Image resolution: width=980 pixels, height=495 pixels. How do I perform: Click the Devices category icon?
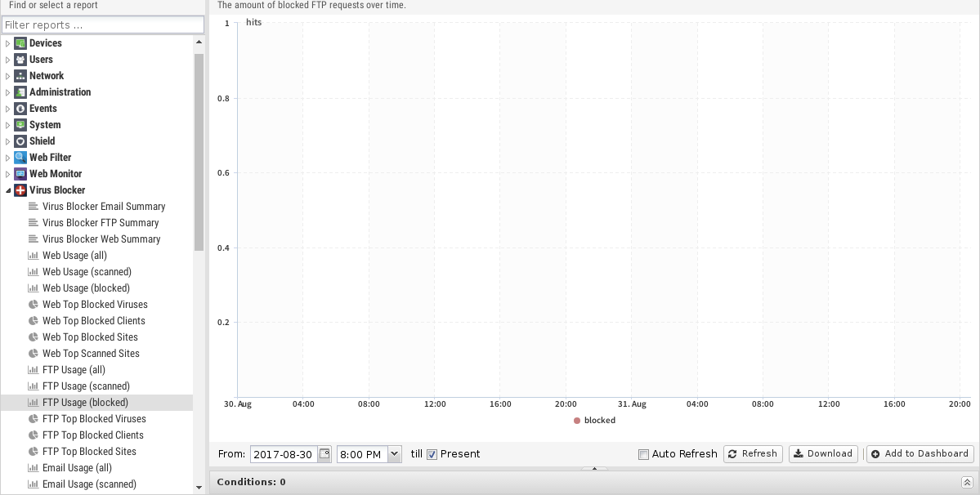[20, 43]
